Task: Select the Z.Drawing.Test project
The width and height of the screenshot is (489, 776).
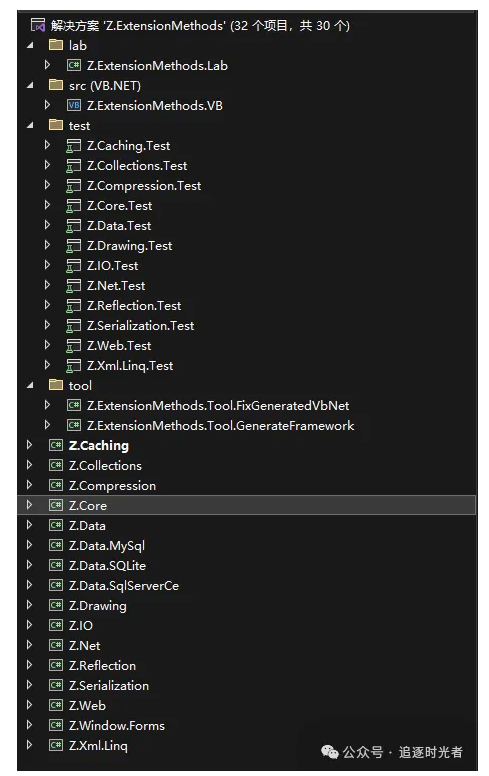Action: point(130,245)
